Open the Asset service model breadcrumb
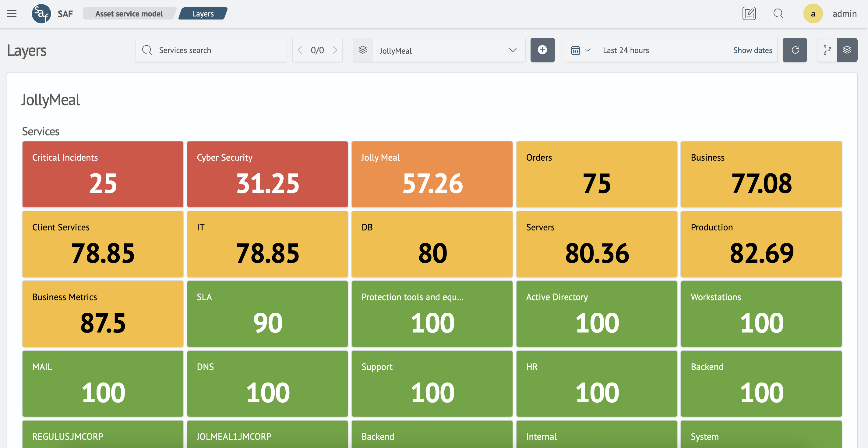The width and height of the screenshot is (868, 448). pos(129,13)
